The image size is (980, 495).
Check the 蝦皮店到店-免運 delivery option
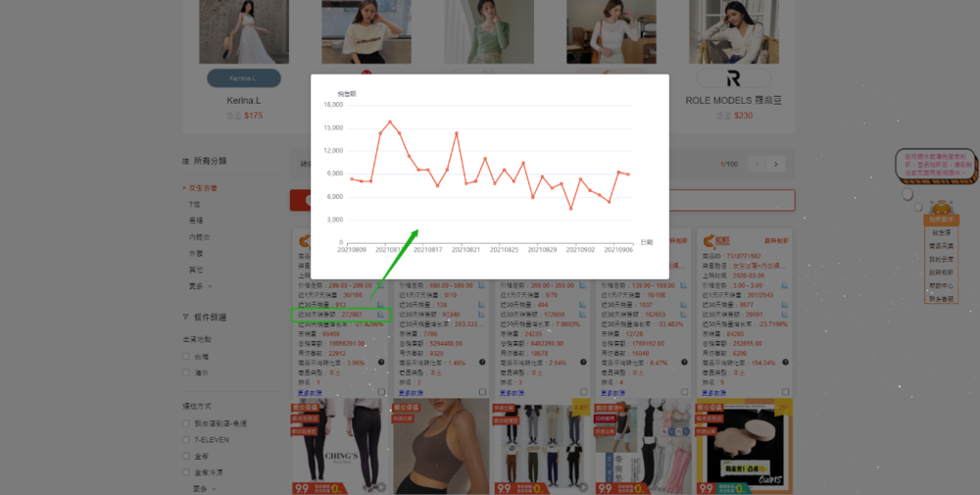pos(185,423)
